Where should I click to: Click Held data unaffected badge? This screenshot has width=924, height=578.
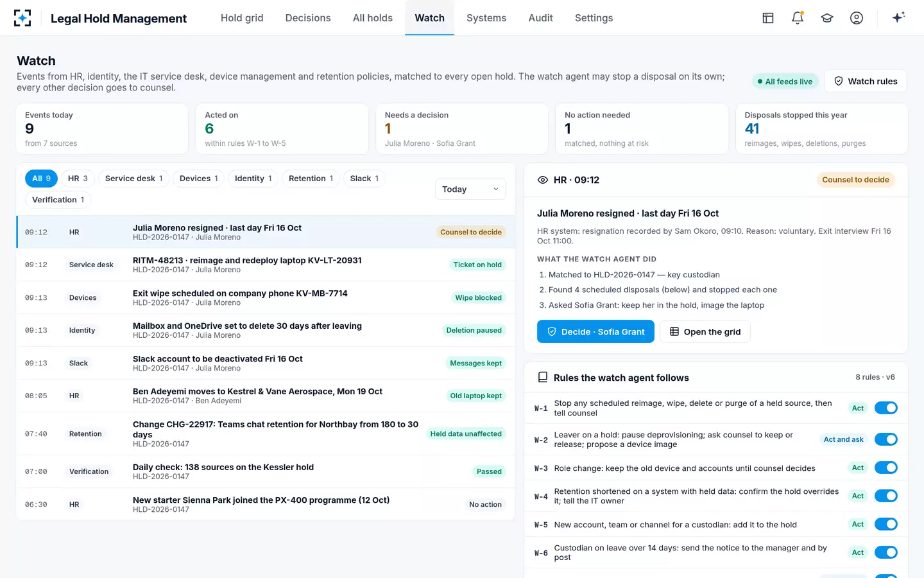[x=466, y=433]
